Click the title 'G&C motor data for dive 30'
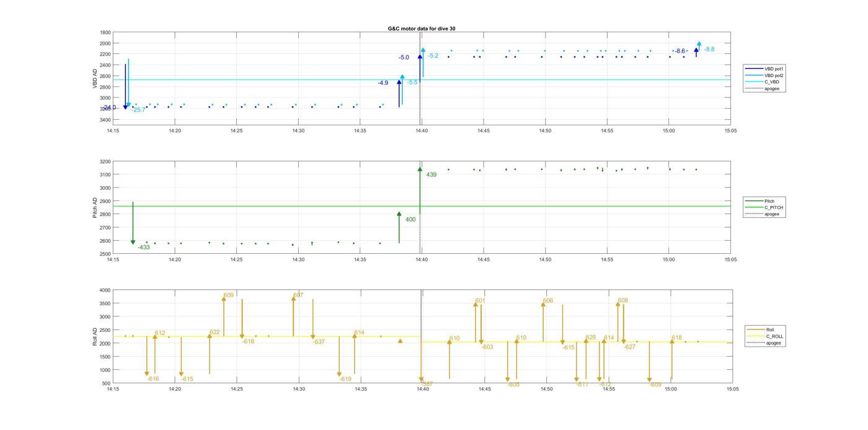868x430 pixels. (422, 29)
